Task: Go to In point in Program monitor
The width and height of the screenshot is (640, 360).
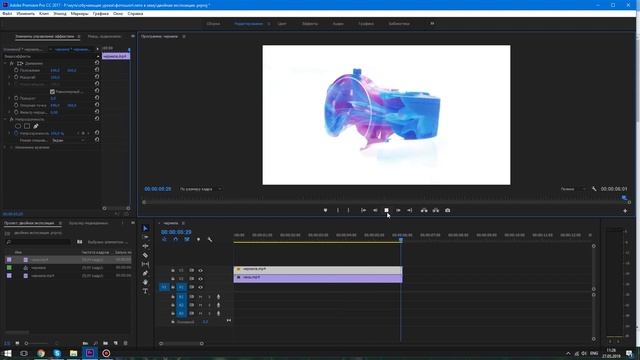Action: (363, 210)
